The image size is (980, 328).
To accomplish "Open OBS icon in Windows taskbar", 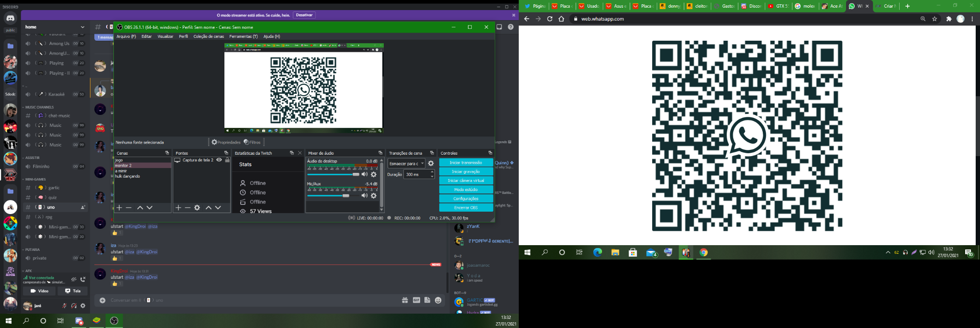I will [x=114, y=321].
